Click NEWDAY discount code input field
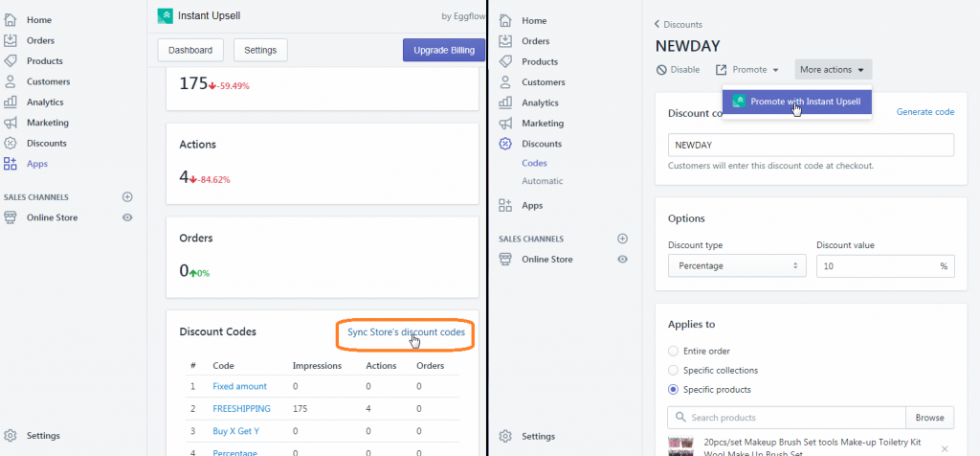Viewport: 980px width, 456px height. pos(811,145)
